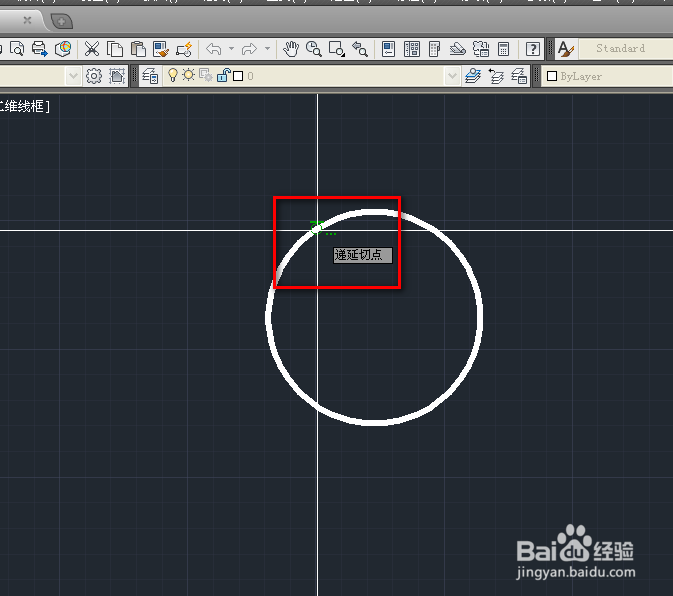Open Markup Set Manager icon

click(481, 48)
